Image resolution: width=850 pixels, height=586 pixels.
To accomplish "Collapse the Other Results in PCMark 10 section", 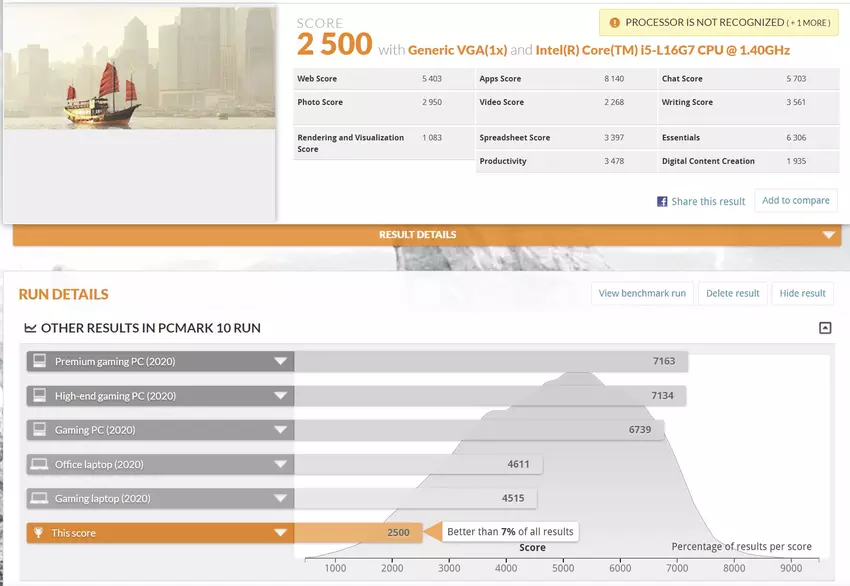I will (x=824, y=328).
